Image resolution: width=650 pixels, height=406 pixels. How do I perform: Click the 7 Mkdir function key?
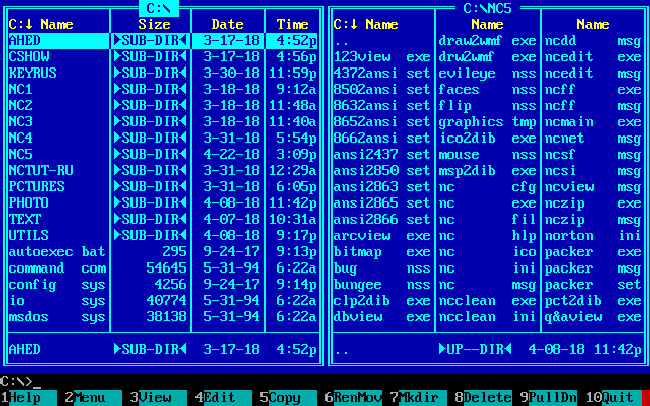pyautogui.click(x=419, y=398)
